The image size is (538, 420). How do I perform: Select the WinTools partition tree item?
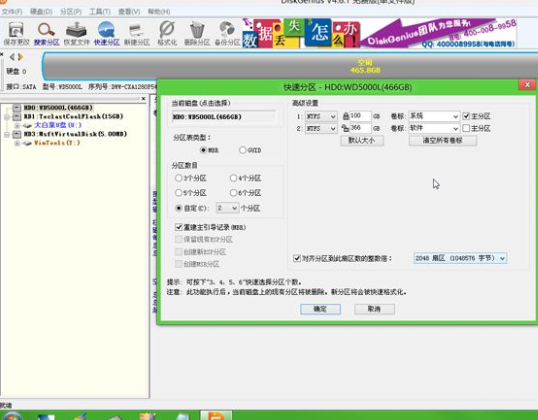pos(57,143)
